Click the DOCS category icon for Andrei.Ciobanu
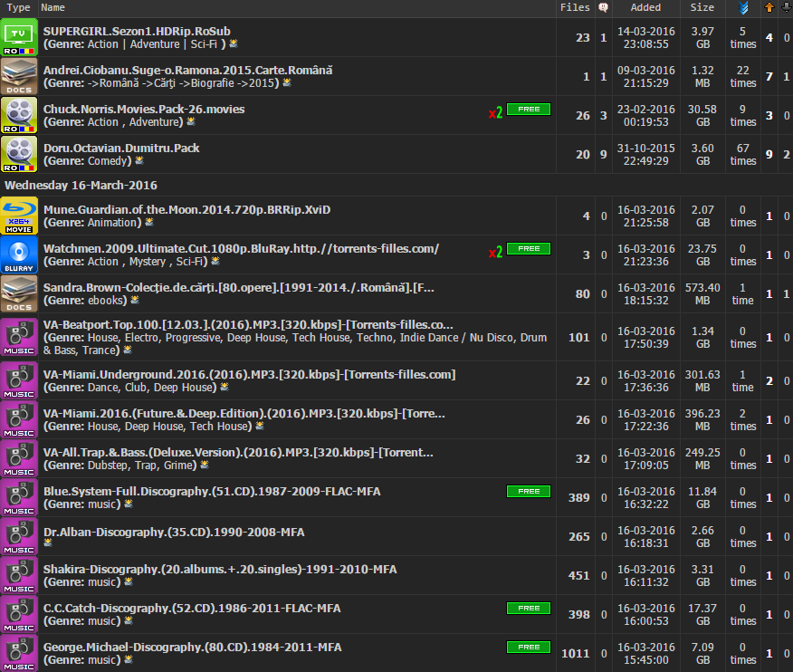Screen dimensions: 793x672 tap(19, 76)
